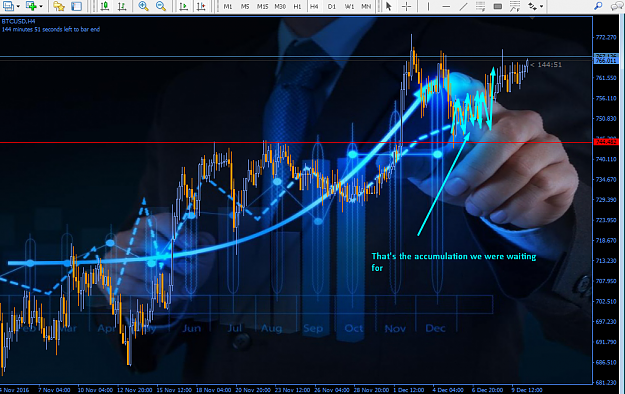Click the red horizontal line
Image resolution: width=625 pixels, height=394 pixels.
coord(297,142)
